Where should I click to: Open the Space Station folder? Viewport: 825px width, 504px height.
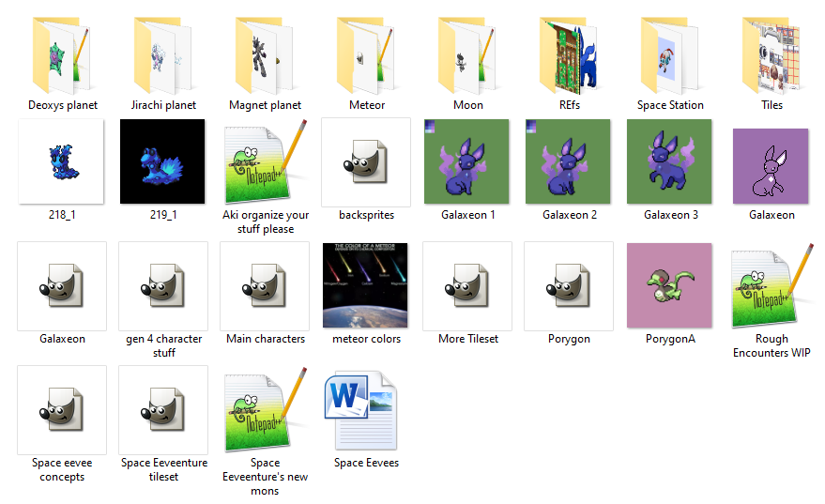coord(670,56)
